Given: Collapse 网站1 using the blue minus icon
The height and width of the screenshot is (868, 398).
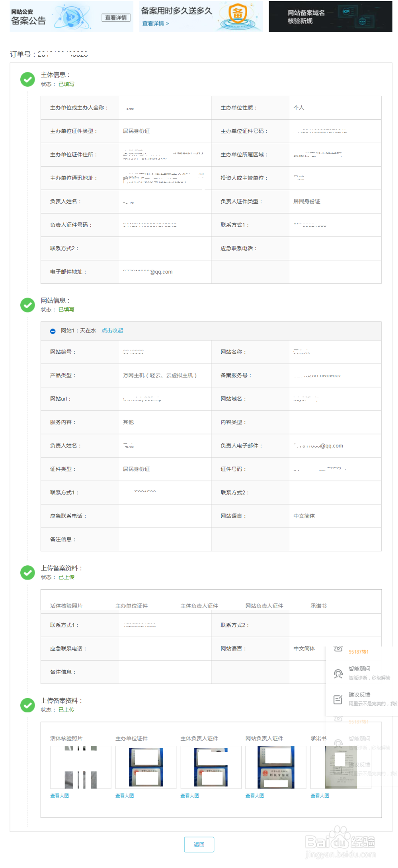Looking at the screenshot, I should 53,331.
